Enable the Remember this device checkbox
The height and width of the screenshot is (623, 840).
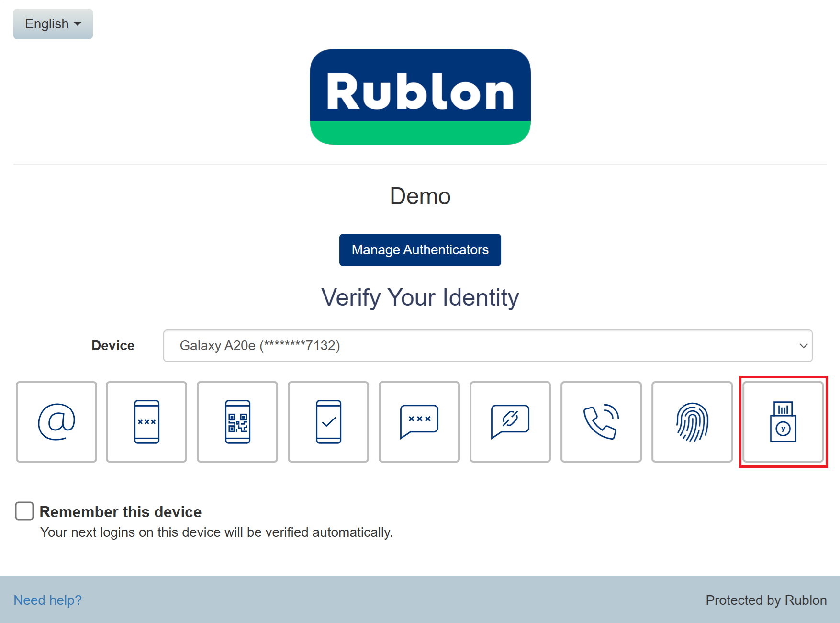click(x=24, y=511)
